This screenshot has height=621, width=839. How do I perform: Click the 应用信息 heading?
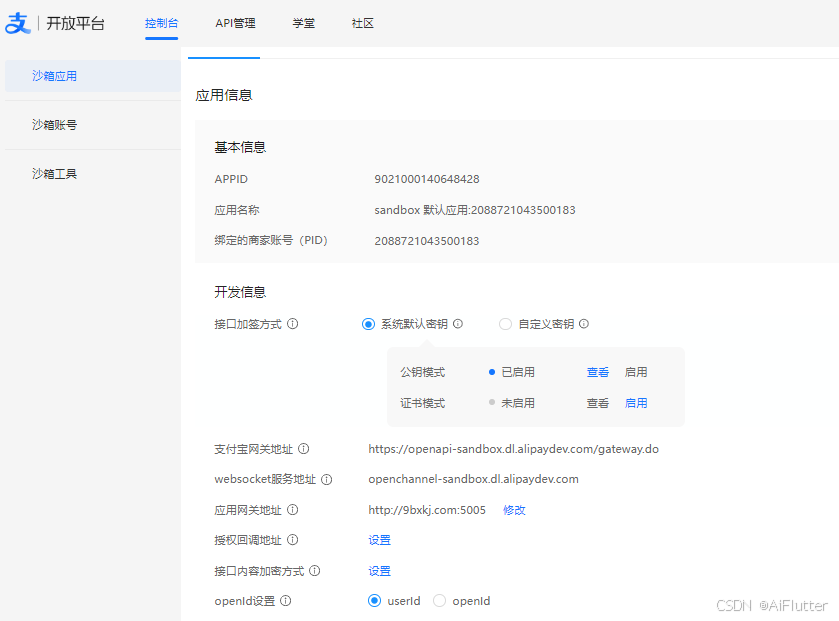224,95
